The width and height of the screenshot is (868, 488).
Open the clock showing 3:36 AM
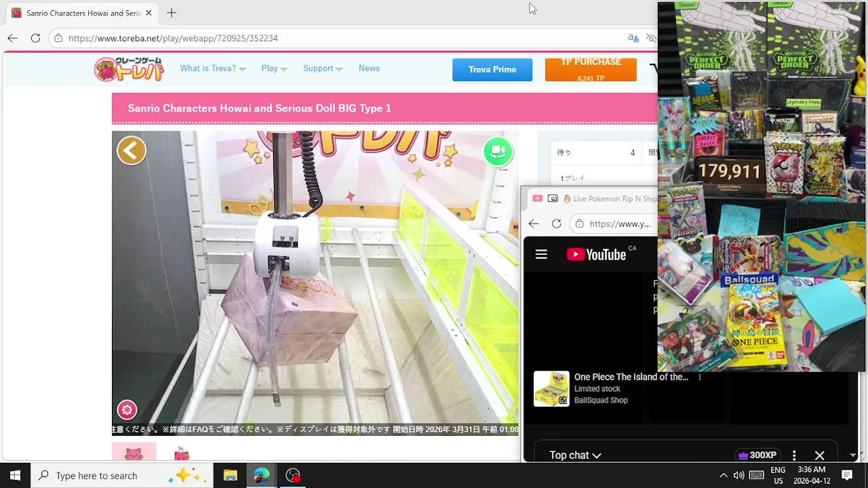point(812,475)
